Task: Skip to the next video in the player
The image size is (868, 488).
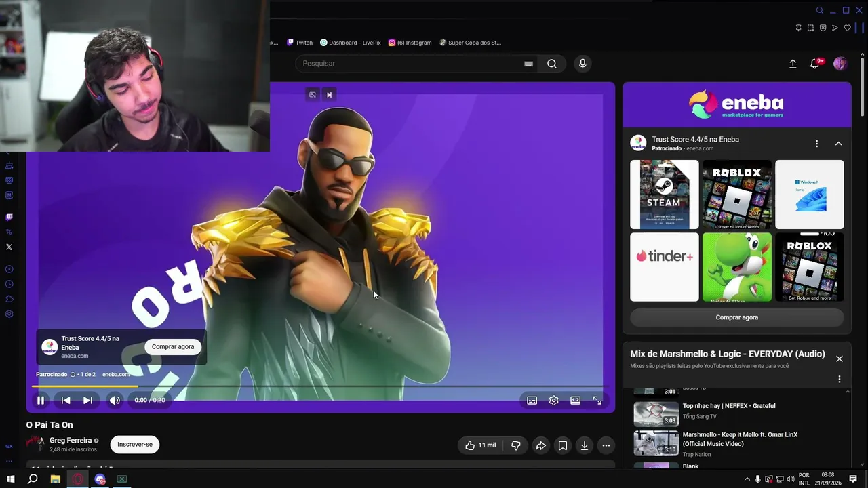Action: (x=87, y=401)
